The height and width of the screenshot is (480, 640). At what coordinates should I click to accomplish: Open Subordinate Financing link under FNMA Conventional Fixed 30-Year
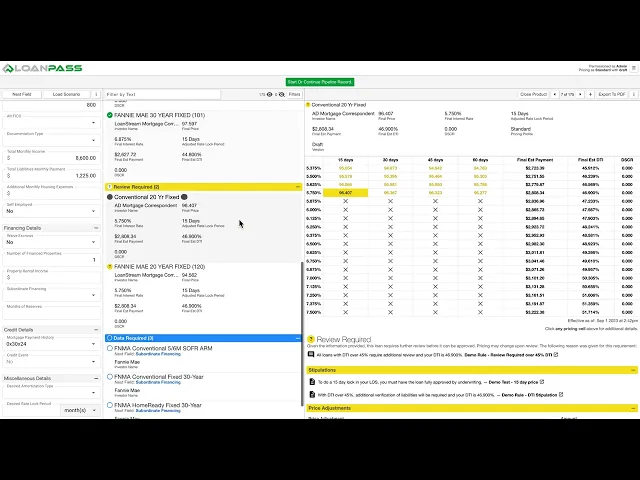158,382
